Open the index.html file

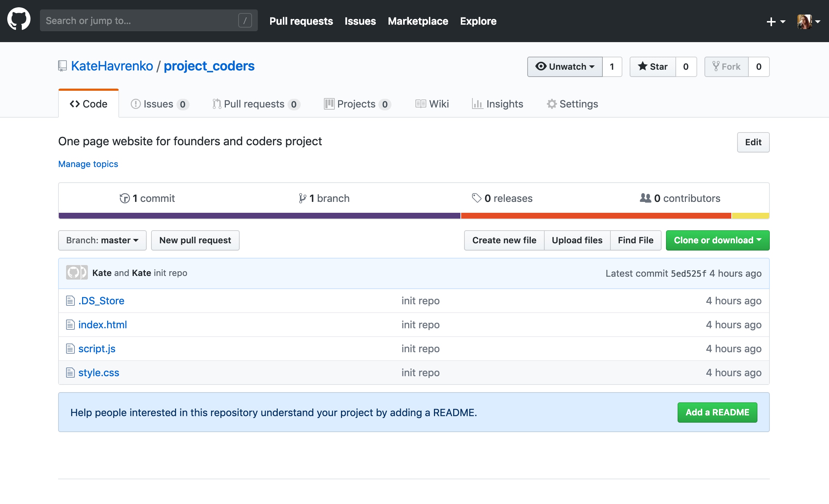(103, 325)
